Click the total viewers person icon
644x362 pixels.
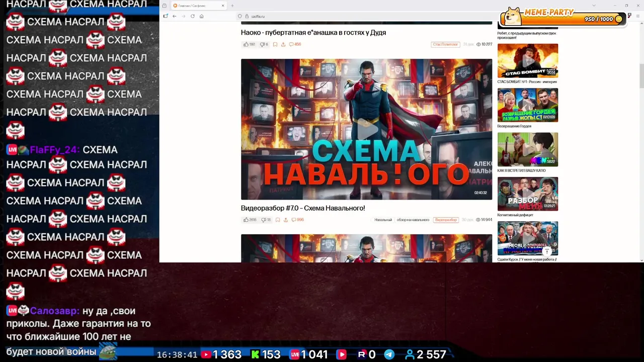tap(410, 354)
